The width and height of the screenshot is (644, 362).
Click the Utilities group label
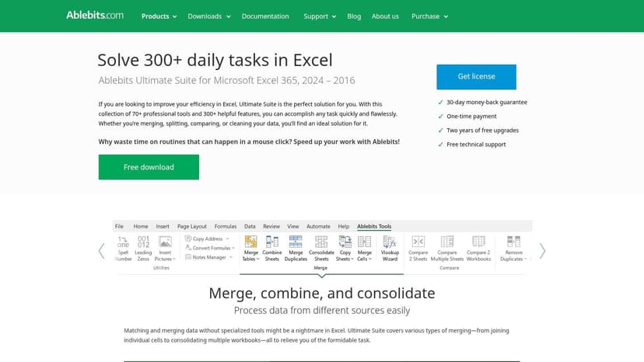(x=161, y=267)
